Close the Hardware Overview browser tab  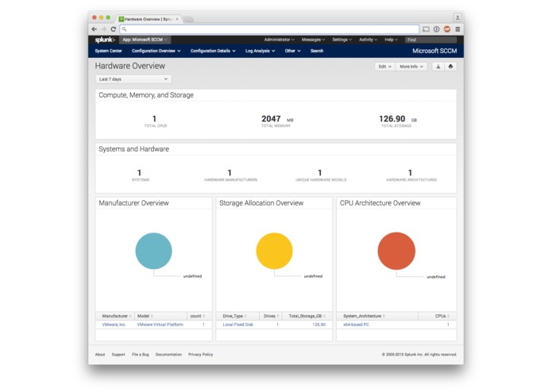click(x=177, y=19)
